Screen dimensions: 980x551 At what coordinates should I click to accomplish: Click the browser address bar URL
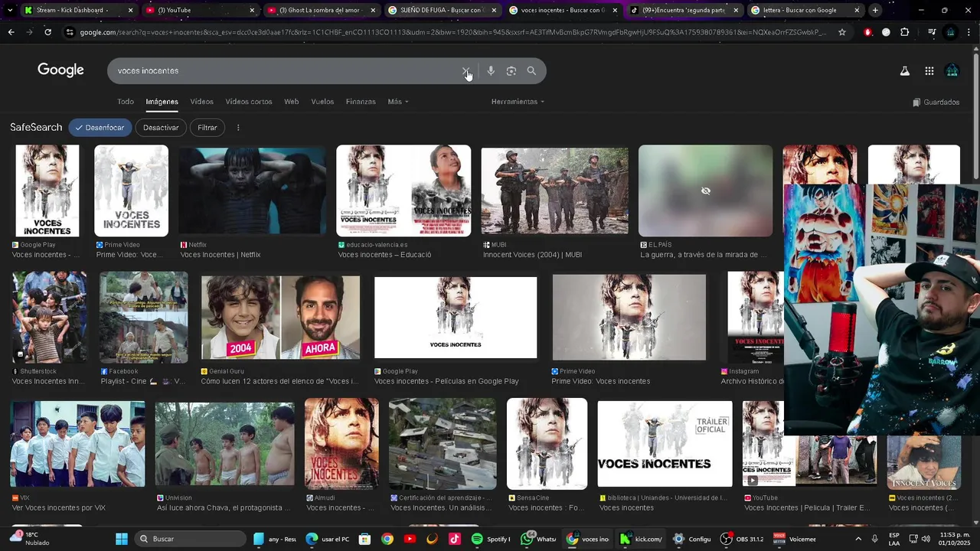452,32
